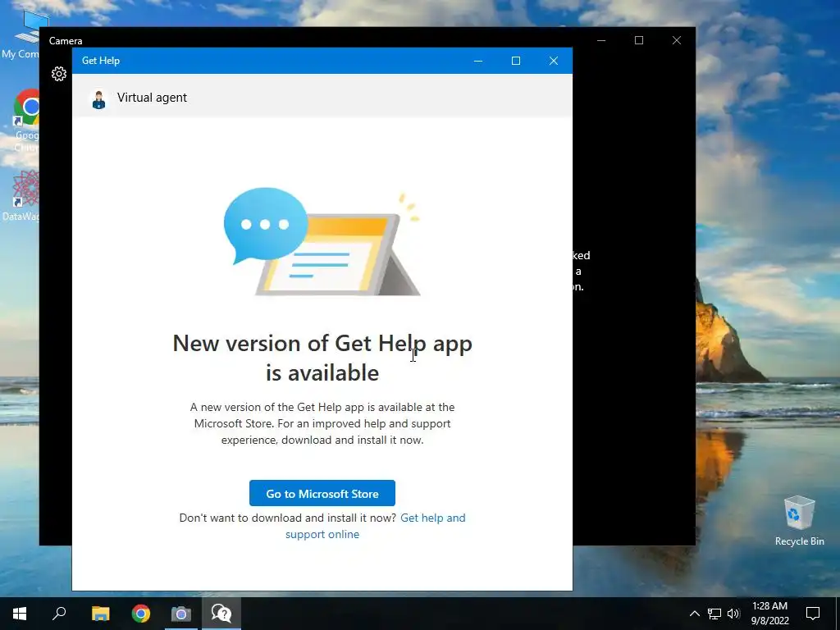The height and width of the screenshot is (630, 840).
Task: Open the Action Center notifications icon
Action: [813, 614]
